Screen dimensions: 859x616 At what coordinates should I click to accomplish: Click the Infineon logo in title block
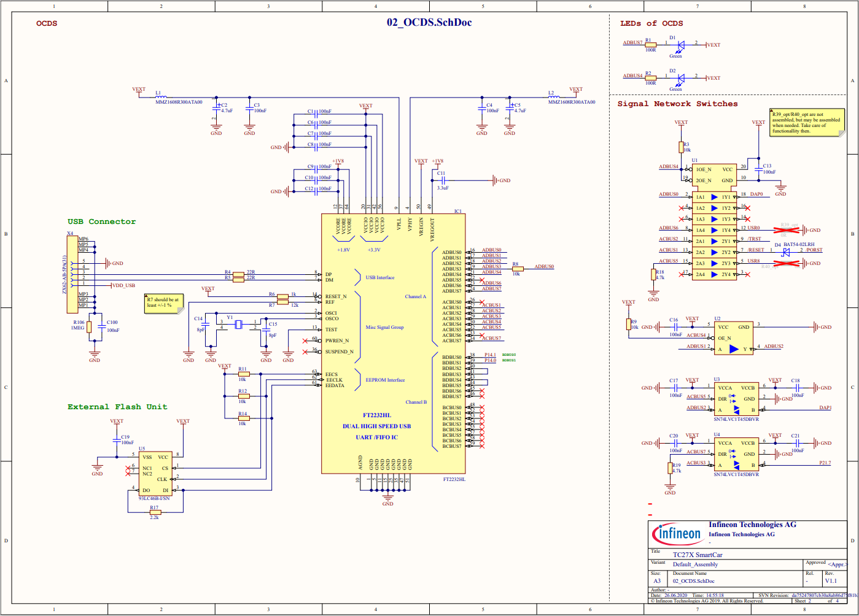coord(678,534)
